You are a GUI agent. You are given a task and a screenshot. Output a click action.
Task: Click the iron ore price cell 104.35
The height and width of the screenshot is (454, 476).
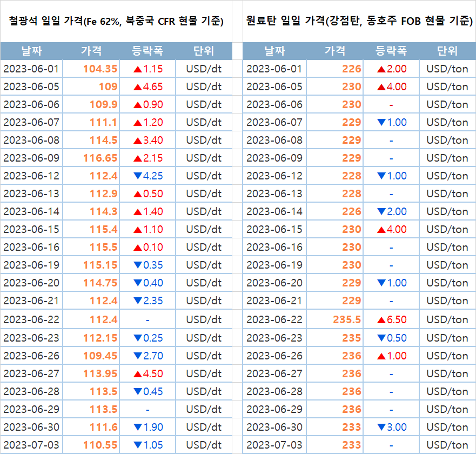click(x=100, y=69)
